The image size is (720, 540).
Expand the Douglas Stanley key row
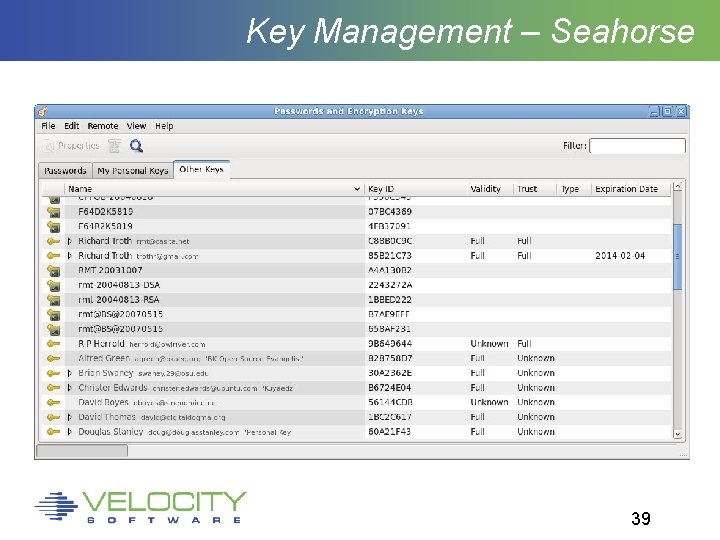tap(70, 432)
